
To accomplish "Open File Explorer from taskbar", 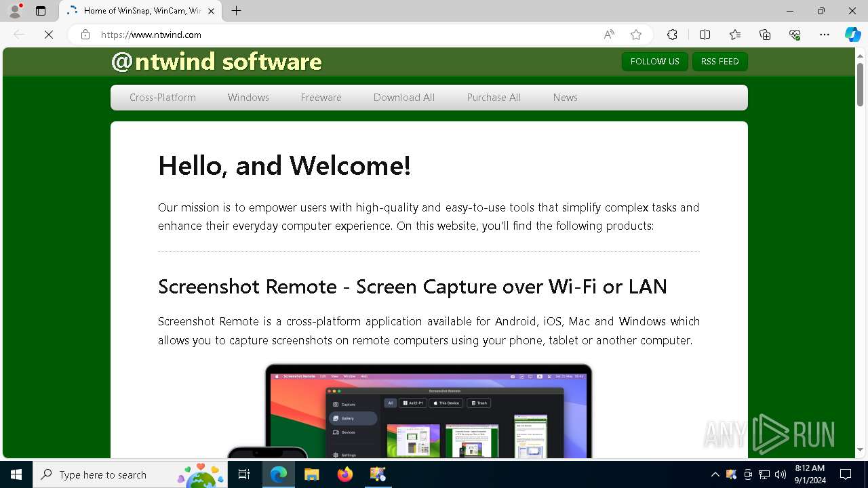I will pyautogui.click(x=311, y=474).
